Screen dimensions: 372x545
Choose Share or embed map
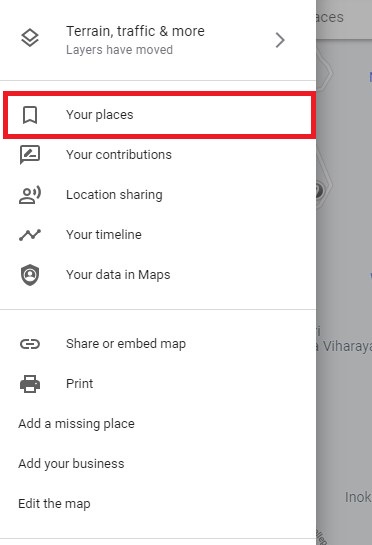click(x=158, y=344)
